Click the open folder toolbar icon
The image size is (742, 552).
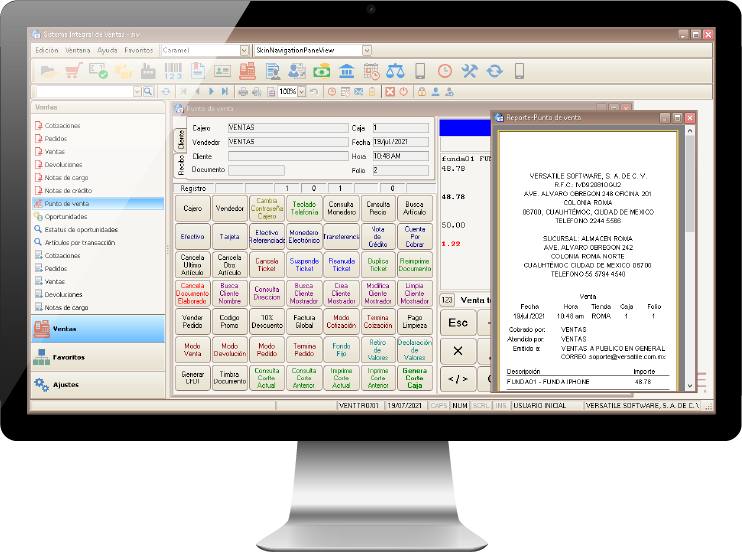click(x=48, y=71)
